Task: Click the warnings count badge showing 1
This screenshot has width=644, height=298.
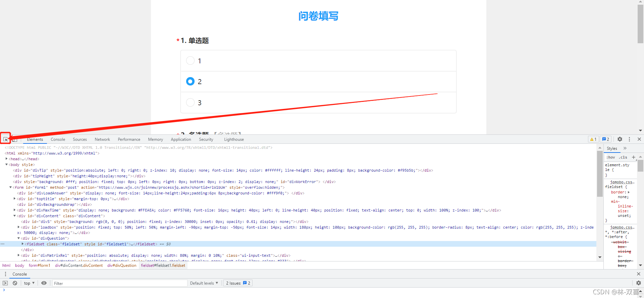Action: point(593,139)
